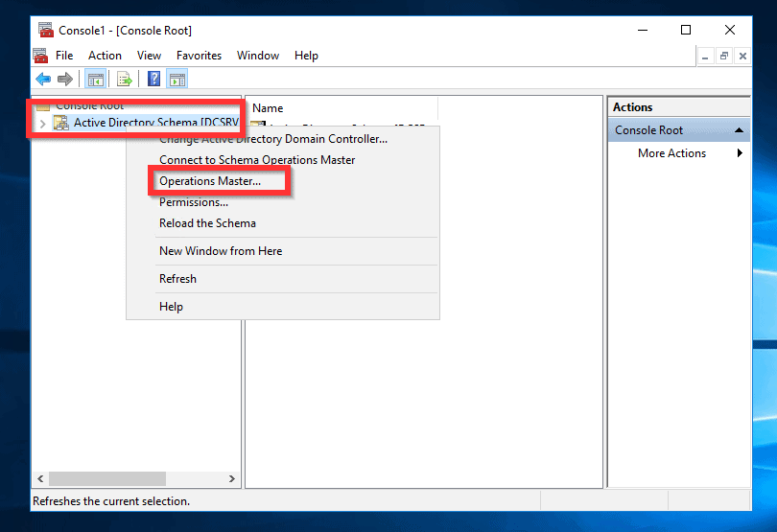The width and height of the screenshot is (777, 532).
Task: Click the MMC icon beside File menu
Action: (40, 56)
